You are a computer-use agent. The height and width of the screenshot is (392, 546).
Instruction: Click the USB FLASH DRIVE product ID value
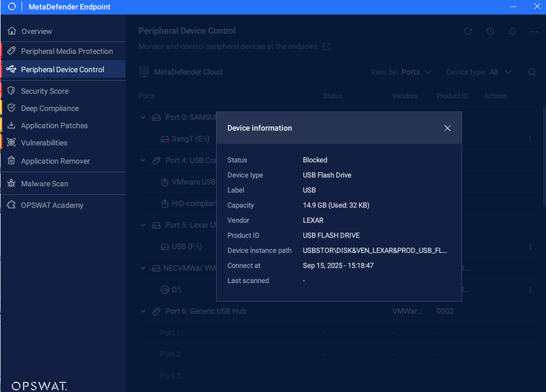[331, 235]
